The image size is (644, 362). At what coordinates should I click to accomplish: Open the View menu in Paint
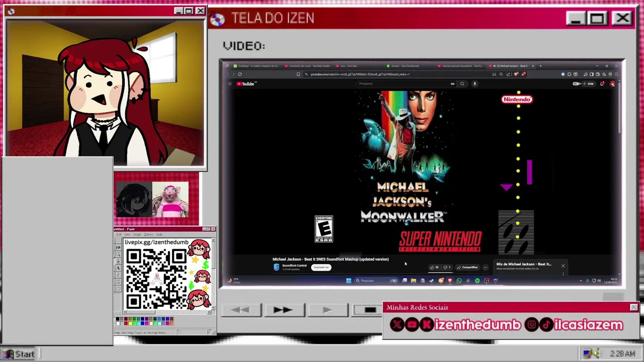pyautogui.click(x=127, y=234)
